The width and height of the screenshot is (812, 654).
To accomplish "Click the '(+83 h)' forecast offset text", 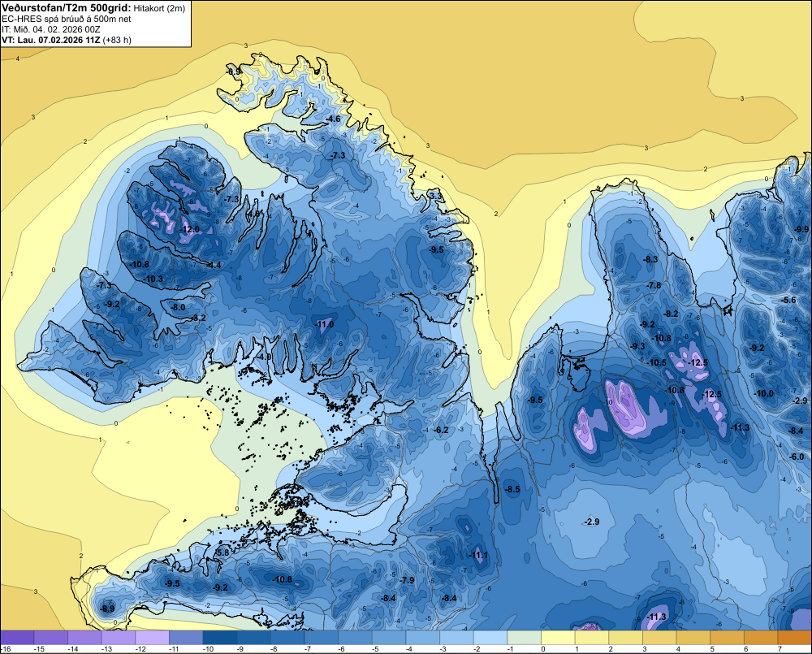I will [x=118, y=40].
